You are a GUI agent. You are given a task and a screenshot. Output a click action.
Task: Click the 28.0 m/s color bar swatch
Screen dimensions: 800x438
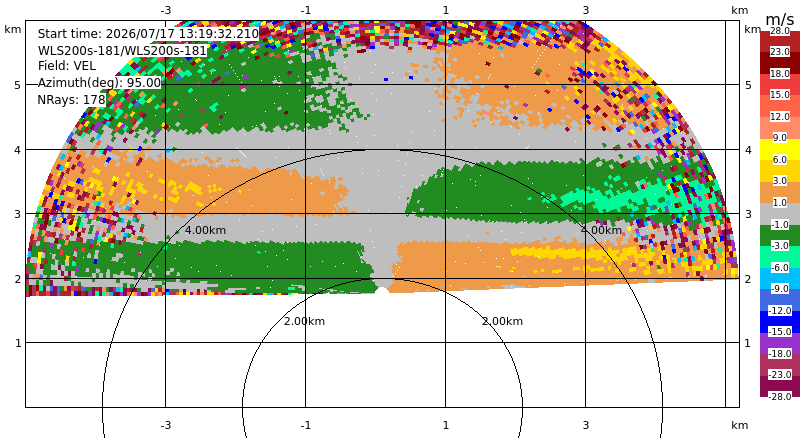pyautogui.click(x=780, y=36)
